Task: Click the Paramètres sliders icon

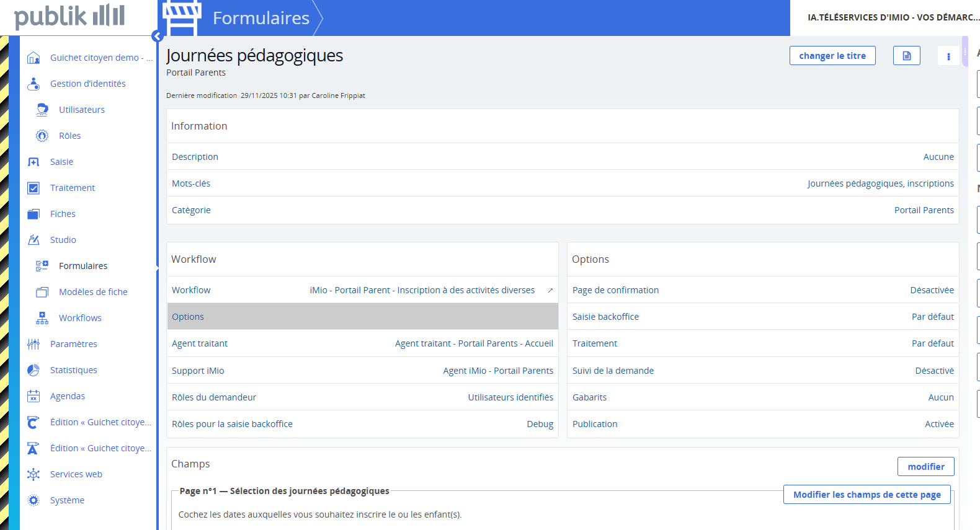Action: coord(33,344)
